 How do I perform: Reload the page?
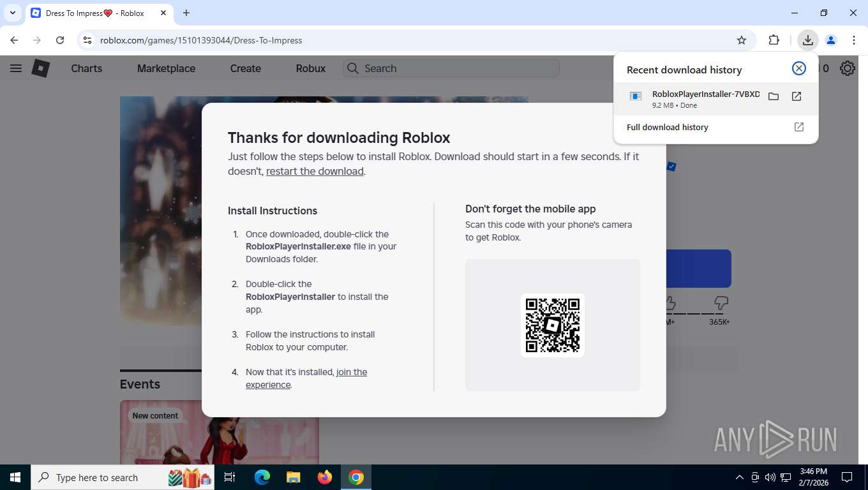(x=60, y=40)
